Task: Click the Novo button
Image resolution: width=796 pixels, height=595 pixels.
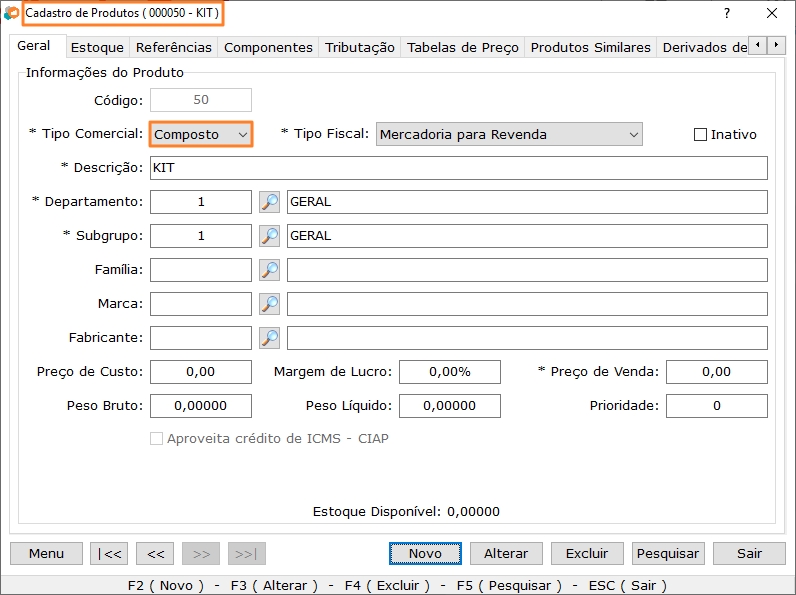Action: coord(425,553)
